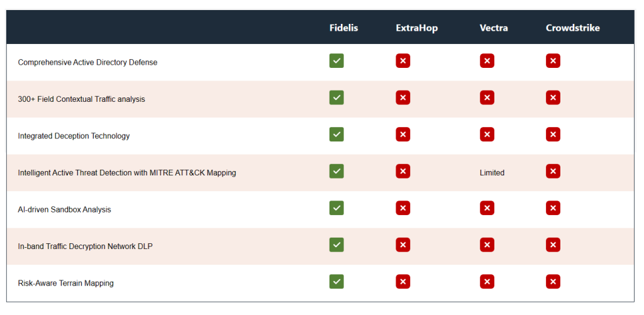Click Fidelis checkmark for Risk-Aware Terrain Mapping
The width and height of the screenshot is (644, 315).
click(336, 282)
